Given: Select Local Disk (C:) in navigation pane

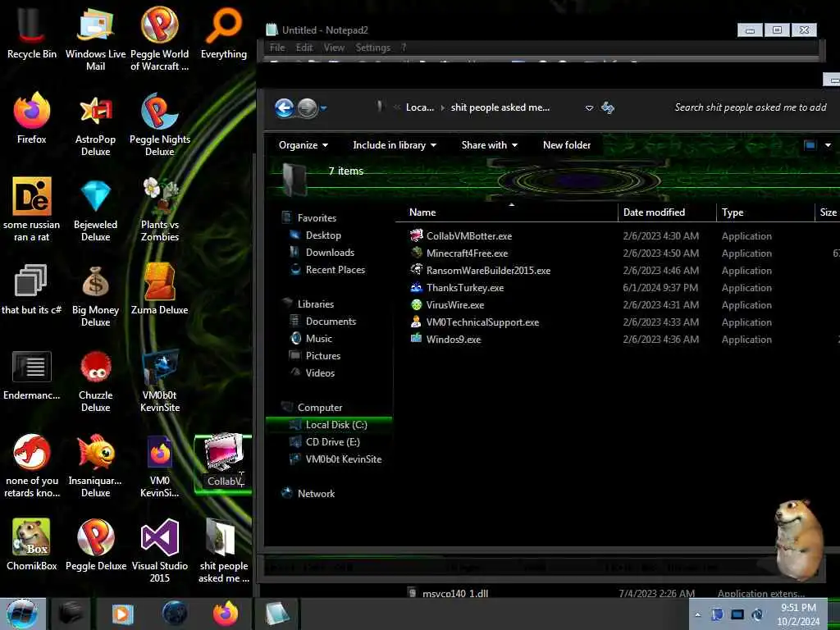Looking at the screenshot, I should click(x=328, y=425).
